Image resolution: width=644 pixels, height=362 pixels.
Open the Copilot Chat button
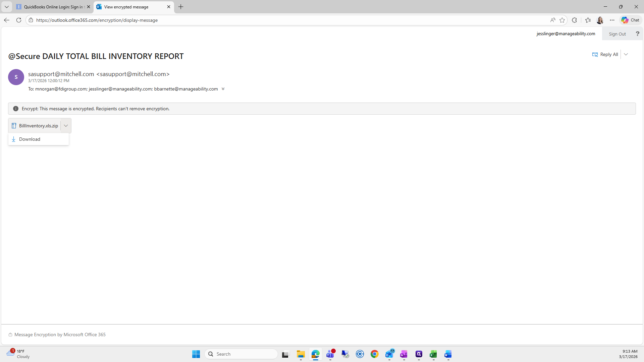(x=631, y=20)
